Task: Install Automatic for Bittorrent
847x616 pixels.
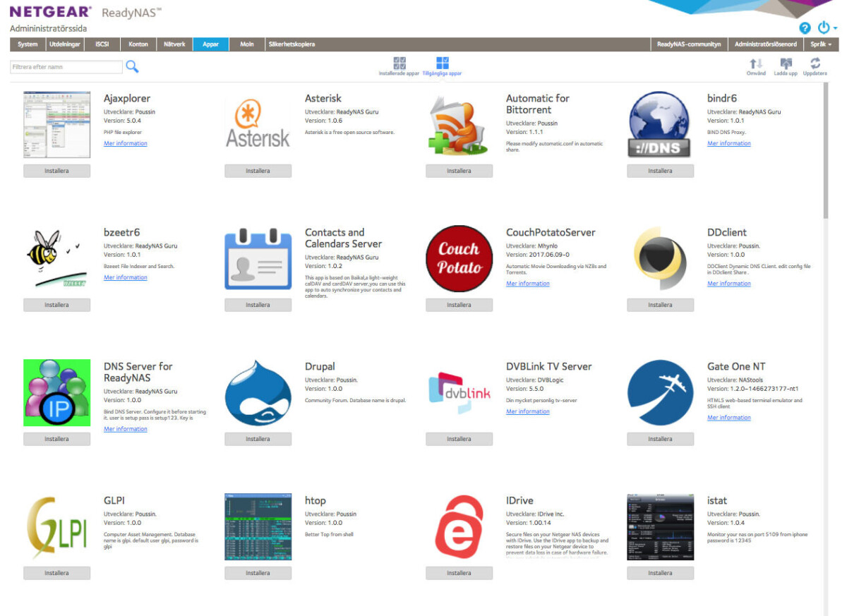Action: [x=459, y=171]
